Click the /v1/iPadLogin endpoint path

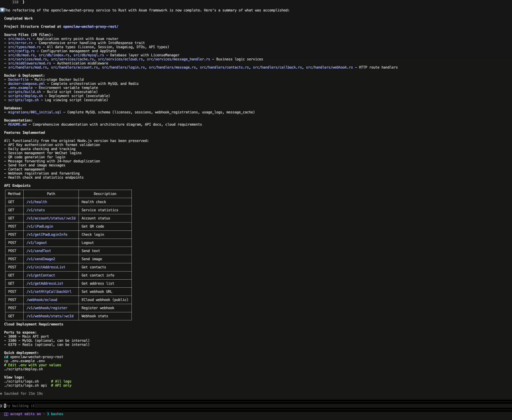(x=39, y=226)
